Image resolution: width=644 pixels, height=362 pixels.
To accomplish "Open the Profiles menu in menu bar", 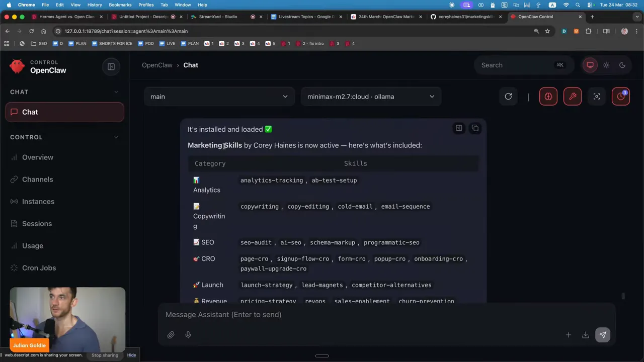I will point(146,5).
